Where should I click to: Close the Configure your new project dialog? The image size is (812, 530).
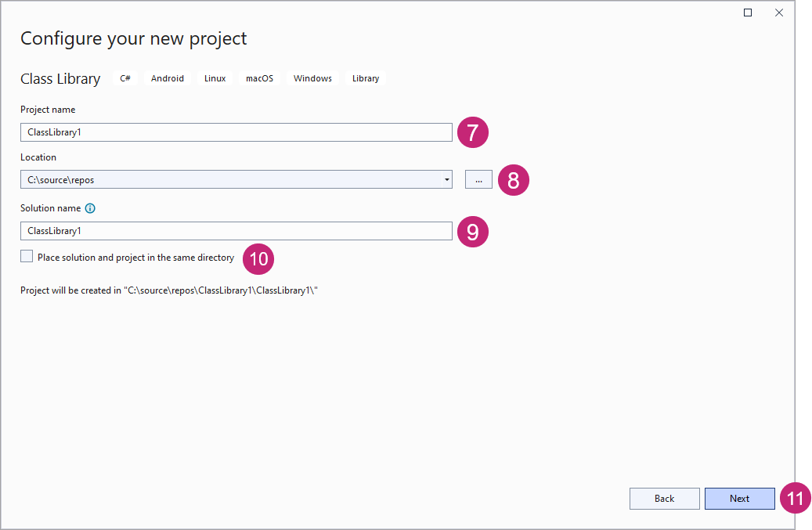(779, 13)
